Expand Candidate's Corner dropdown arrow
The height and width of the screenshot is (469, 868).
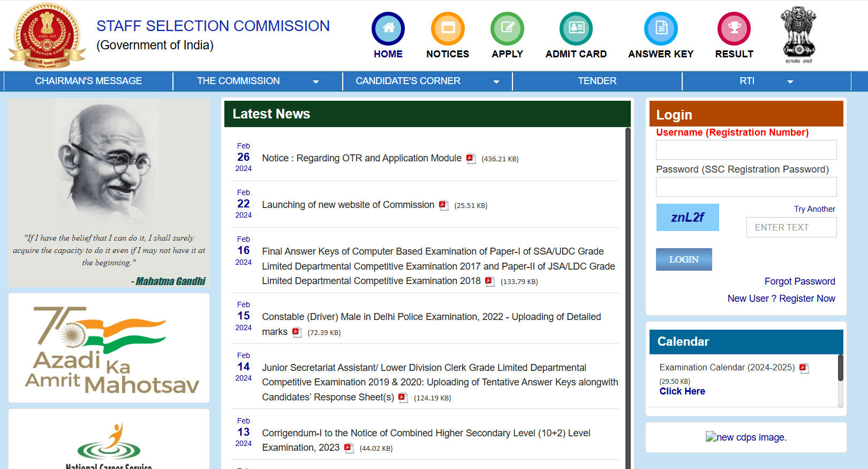click(x=496, y=81)
